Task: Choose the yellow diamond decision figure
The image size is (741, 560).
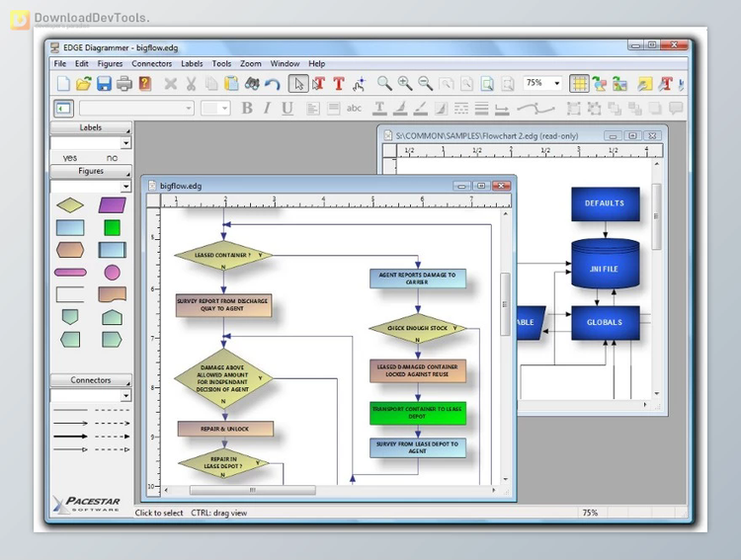Action: (x=70, y=205)
